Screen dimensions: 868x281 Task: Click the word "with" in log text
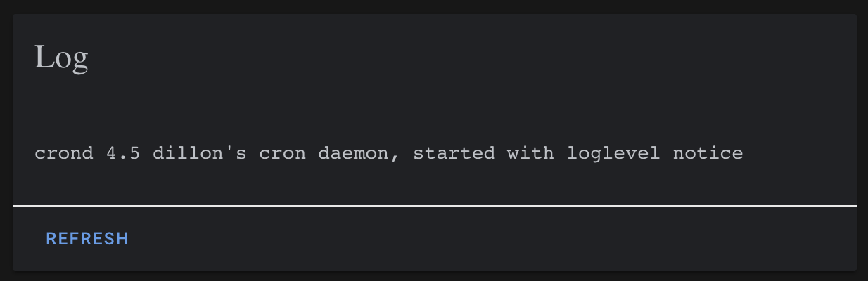tap(530, 152)
